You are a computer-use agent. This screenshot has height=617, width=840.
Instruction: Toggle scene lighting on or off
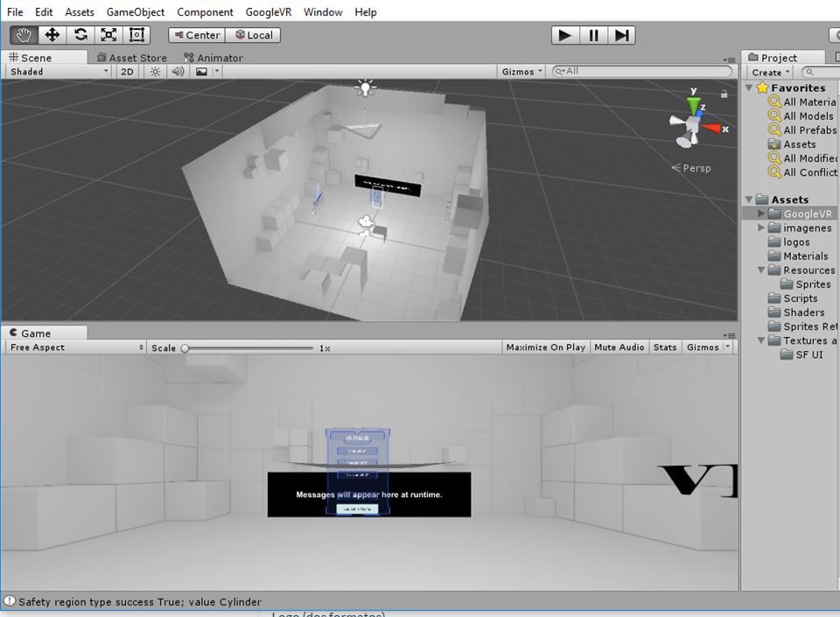click(154, 72)
